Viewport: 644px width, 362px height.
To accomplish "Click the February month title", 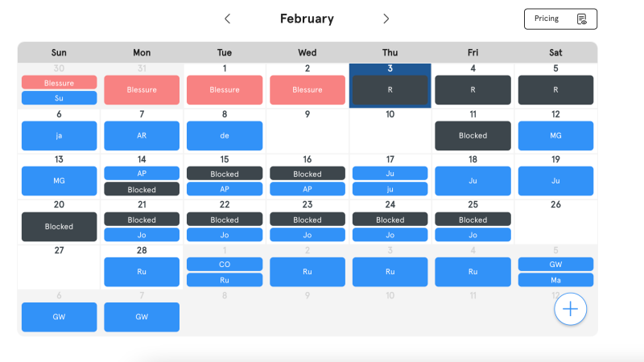I will (x=307, y=19).
